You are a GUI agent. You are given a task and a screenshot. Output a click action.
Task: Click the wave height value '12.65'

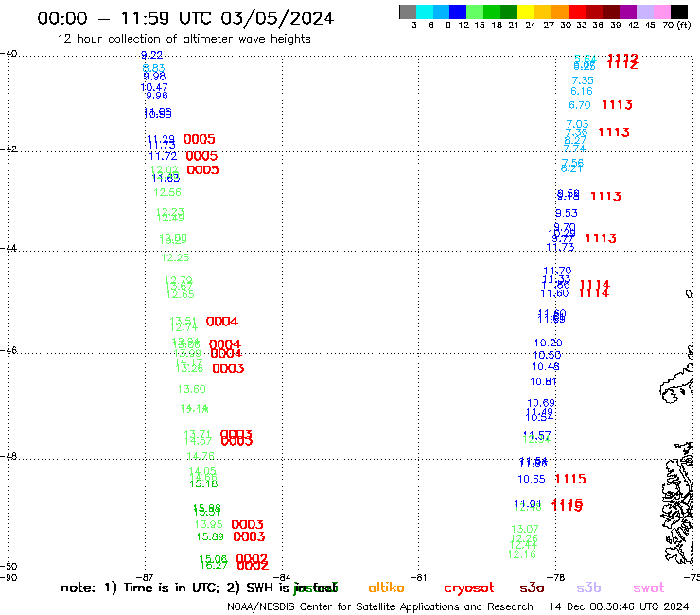[x=181, y=294]
